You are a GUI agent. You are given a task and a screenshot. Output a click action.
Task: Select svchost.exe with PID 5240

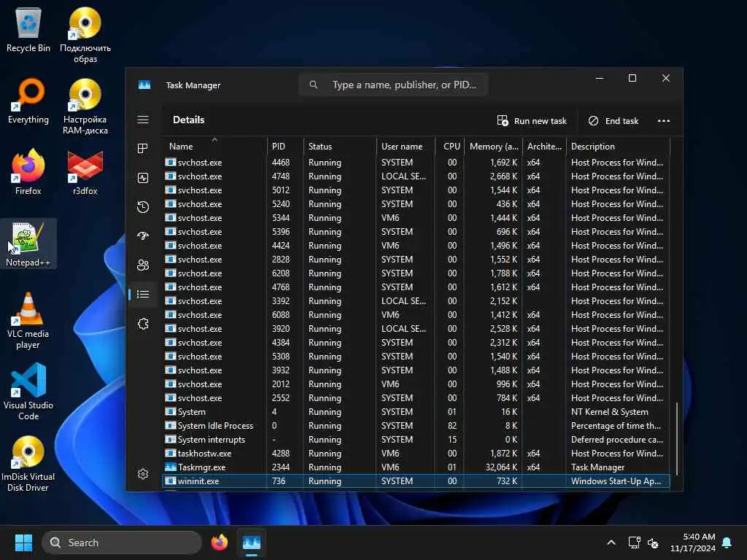tap(416, 204)
